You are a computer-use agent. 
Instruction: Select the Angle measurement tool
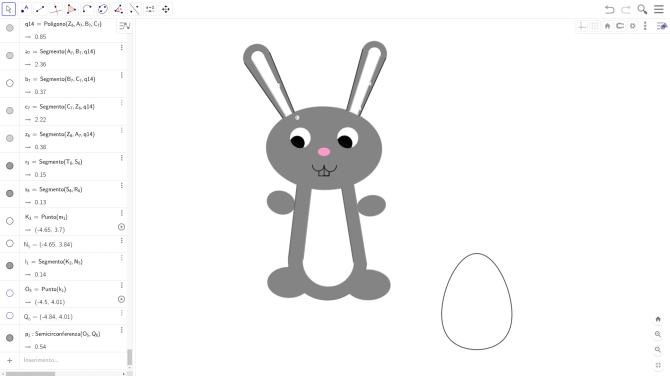[x=119, y=9]
